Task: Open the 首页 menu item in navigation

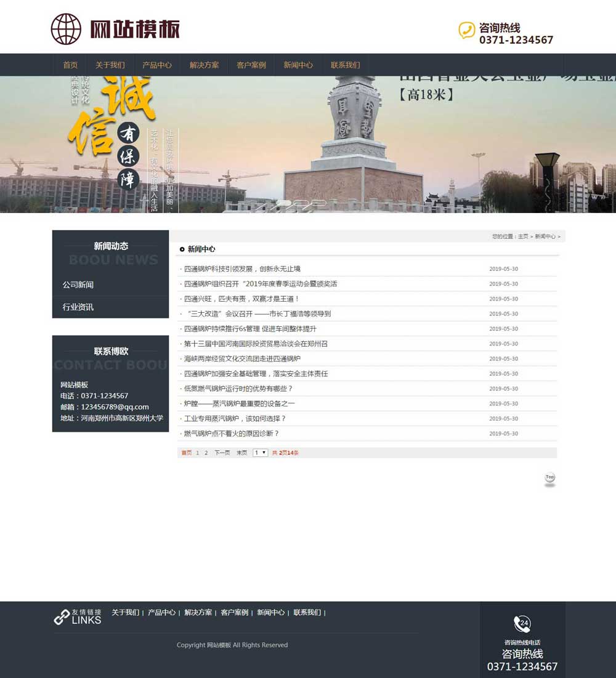Action: (x=70, y=65)
